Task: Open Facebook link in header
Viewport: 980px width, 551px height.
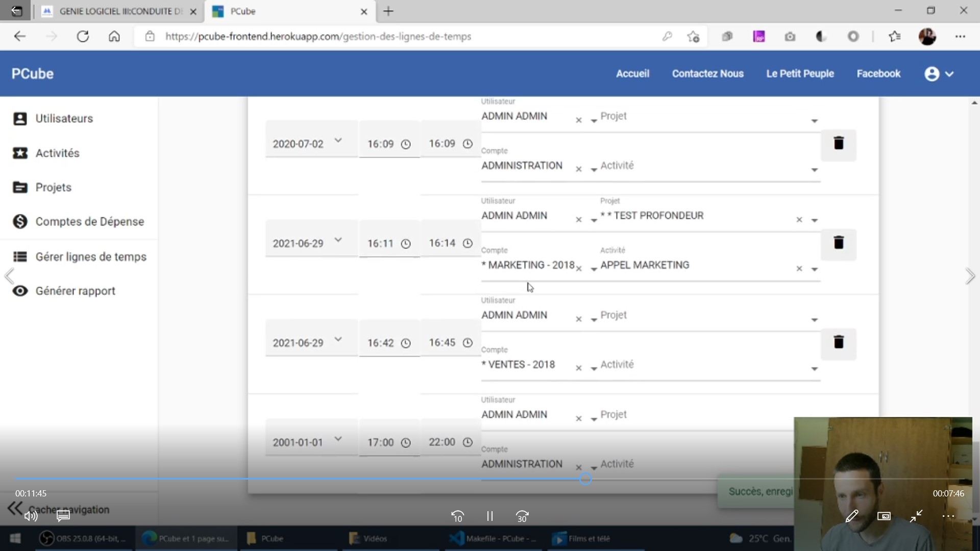Action: coord(878,73)
